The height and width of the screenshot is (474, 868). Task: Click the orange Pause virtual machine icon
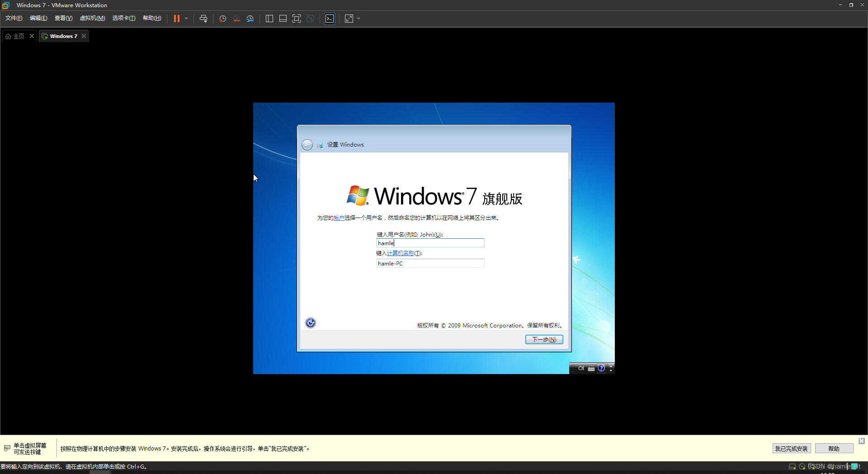177,19
